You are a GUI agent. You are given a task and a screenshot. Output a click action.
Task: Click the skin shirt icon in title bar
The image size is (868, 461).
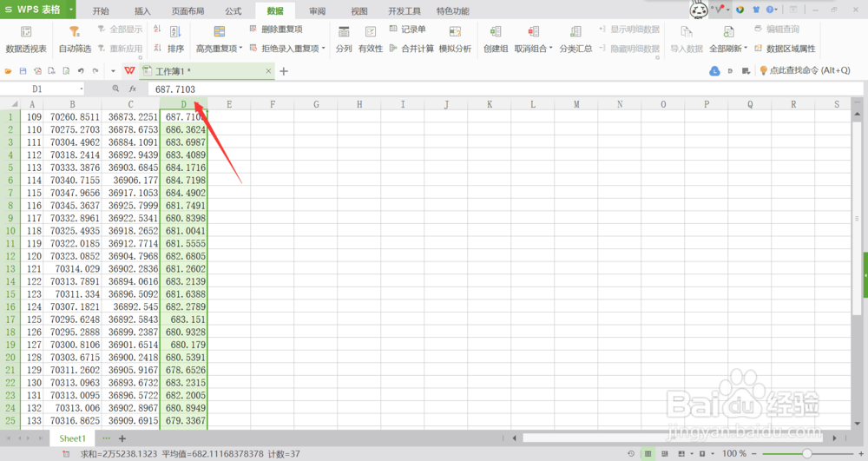756,10
